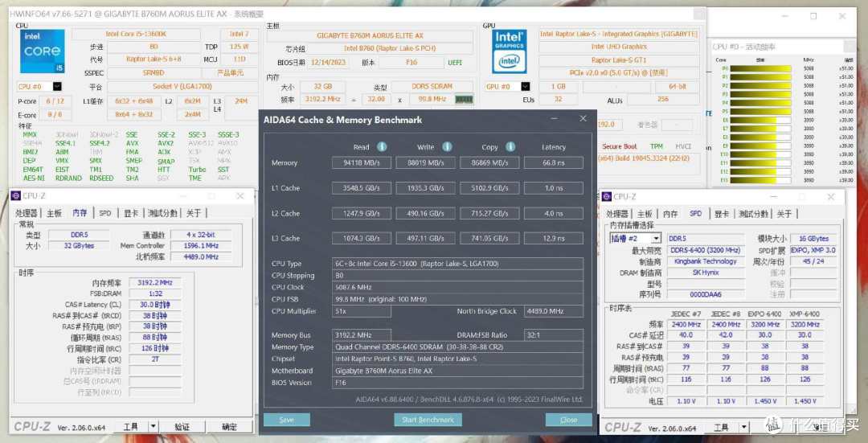Click the 序列号 value 0000DAA6
The image size is (868, 443).
click(706, 295)
